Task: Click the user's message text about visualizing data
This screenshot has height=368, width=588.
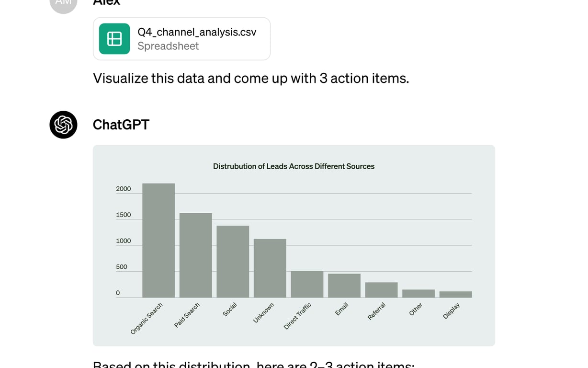Action: point(251,78)
